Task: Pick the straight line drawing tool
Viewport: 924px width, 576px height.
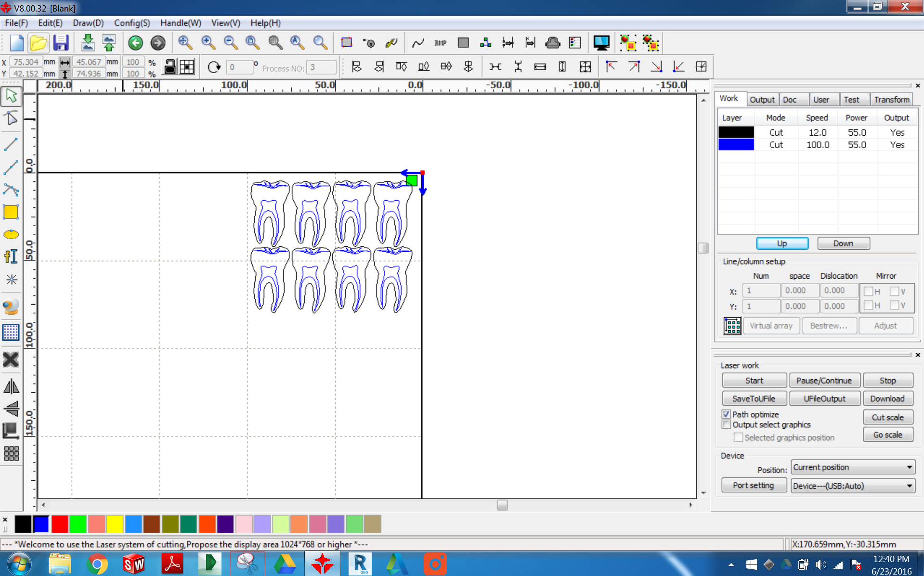Action: (x=11, y=144)
